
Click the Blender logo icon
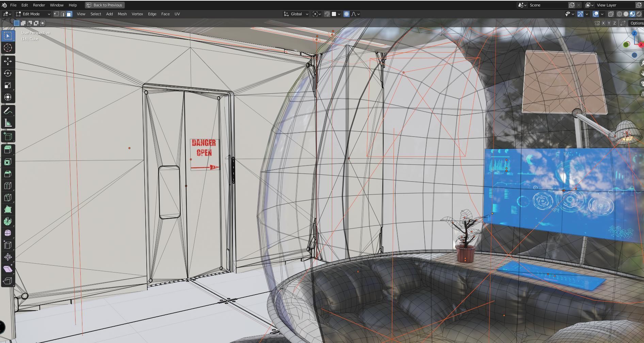pos(4,5)
